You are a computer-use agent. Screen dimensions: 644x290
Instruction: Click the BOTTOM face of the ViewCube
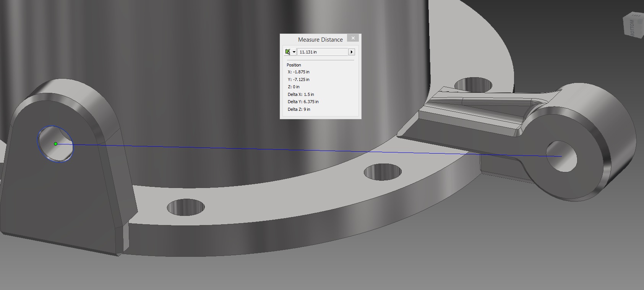(632, 28)
